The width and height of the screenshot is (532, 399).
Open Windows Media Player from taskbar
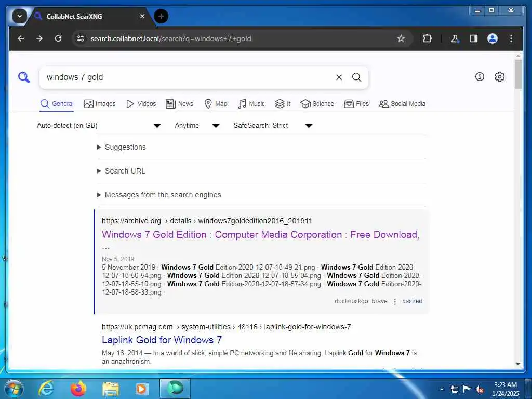[141, 389]
